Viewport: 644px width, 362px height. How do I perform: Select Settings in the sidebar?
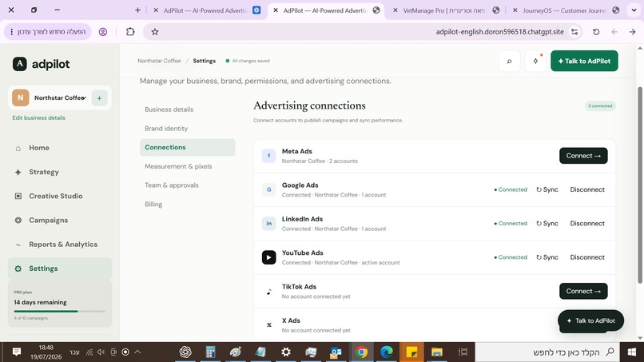(x=60, y=269)
